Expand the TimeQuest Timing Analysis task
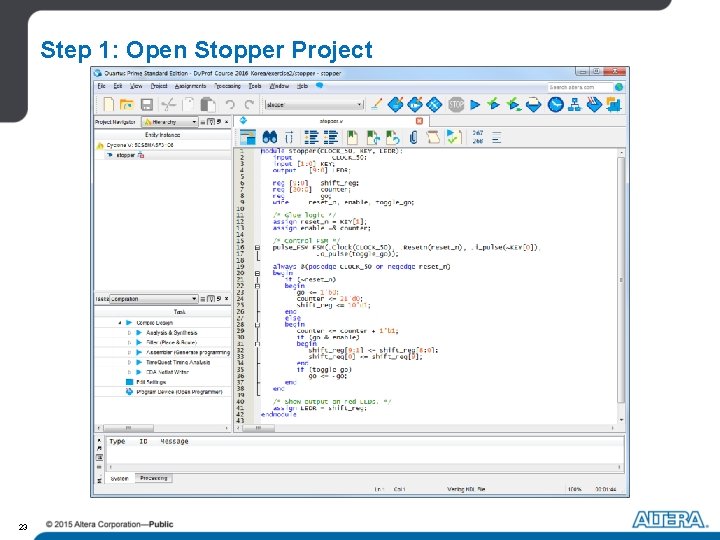 [129, 362]
